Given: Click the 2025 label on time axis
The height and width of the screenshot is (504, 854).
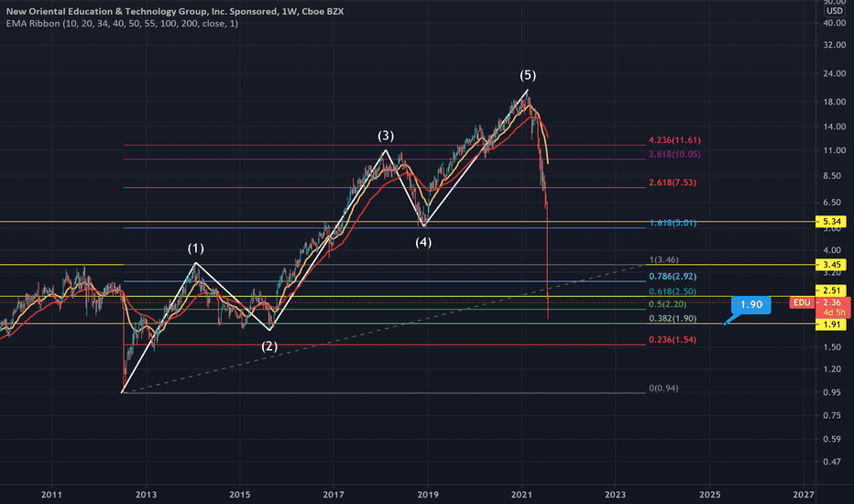Looking at the screenshot, I should 709,495.
